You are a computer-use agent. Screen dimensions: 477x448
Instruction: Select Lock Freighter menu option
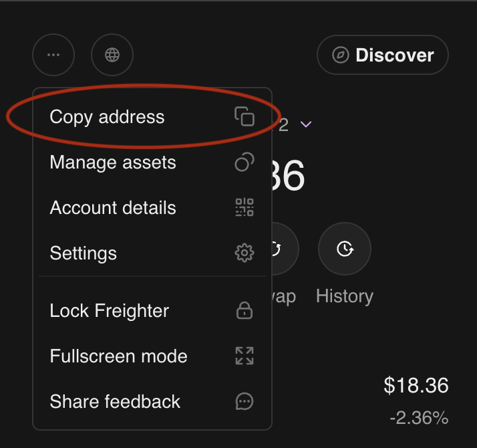[110, 311]
